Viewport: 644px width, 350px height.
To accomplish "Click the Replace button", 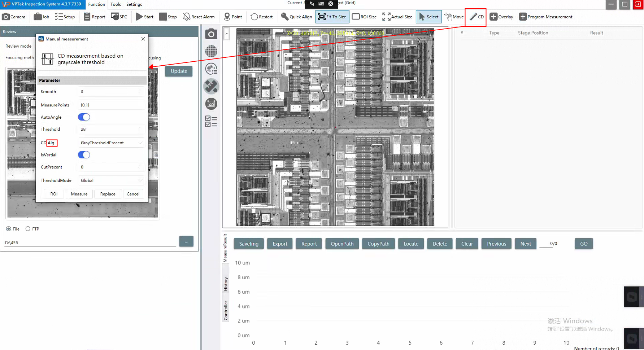I will pyautogui.click(x=108, y=194).
